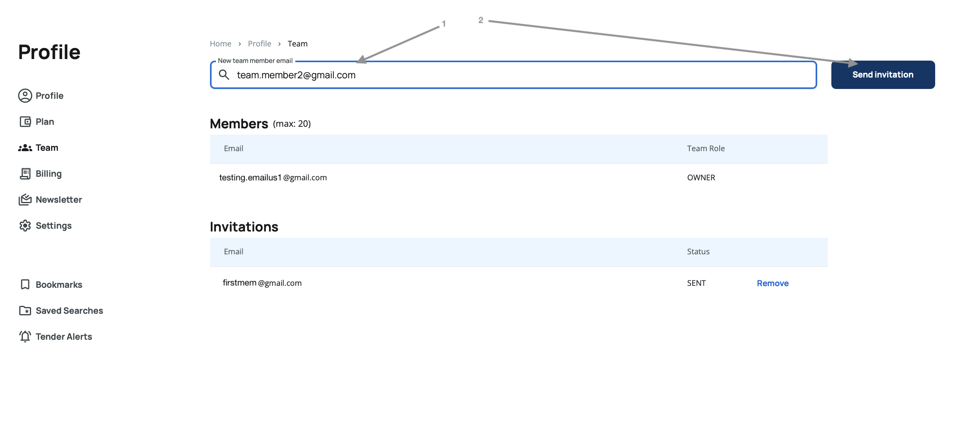Click the Newsletter envelope icon
This screenshot has height=422, width=980.
25,200
